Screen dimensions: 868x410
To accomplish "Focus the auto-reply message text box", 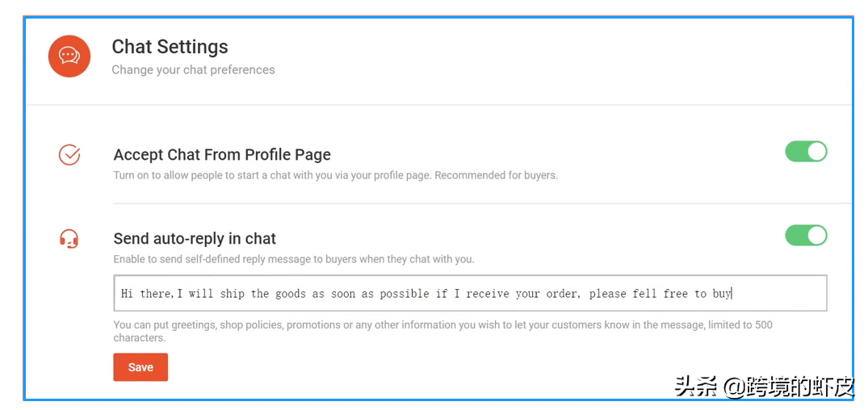I will tap(470, 293).
